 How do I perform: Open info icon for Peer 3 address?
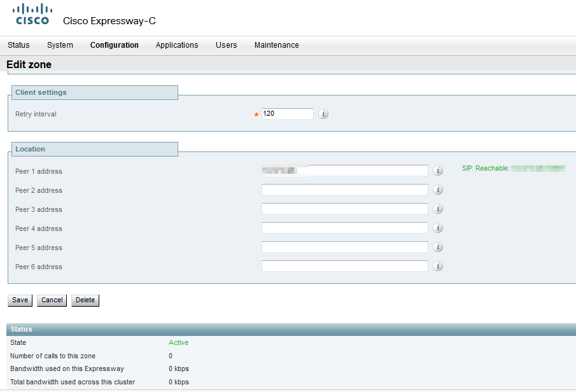click(437, 209)
